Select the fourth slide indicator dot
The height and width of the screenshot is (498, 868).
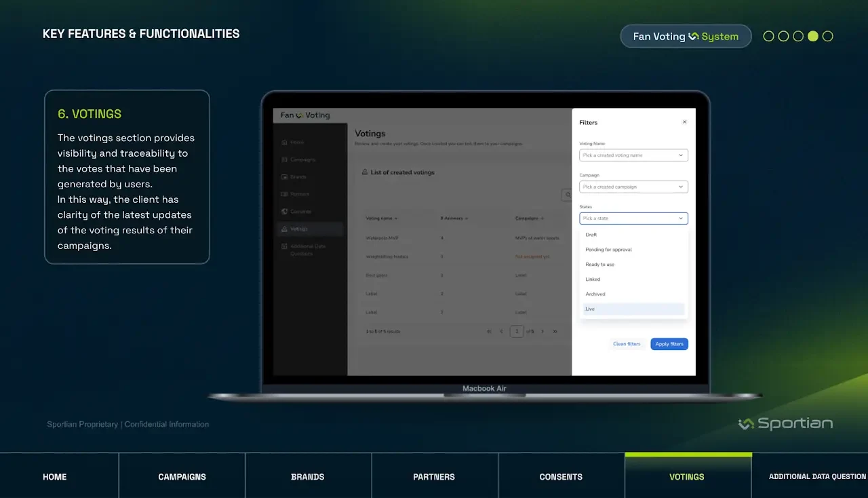813,37
